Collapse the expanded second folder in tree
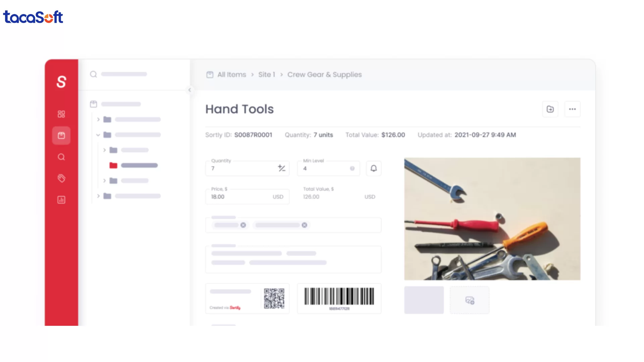The height and width of the screenshot is (362, 644). 98,135
